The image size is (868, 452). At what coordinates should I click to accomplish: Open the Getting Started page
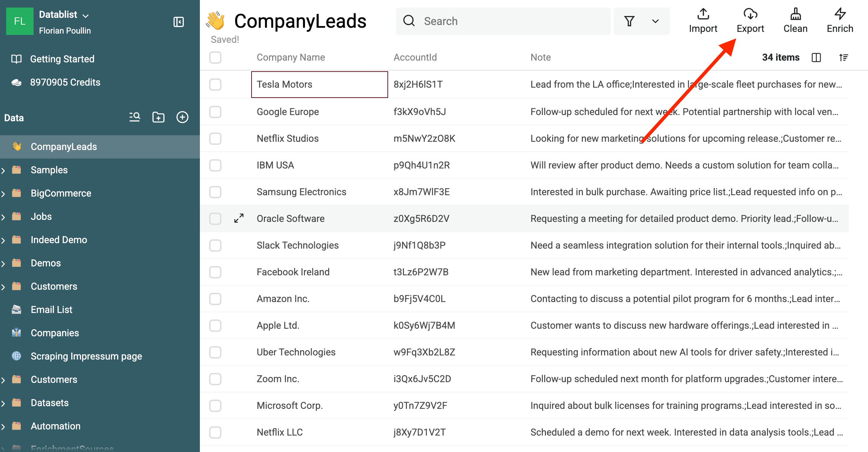click(62, 59)
